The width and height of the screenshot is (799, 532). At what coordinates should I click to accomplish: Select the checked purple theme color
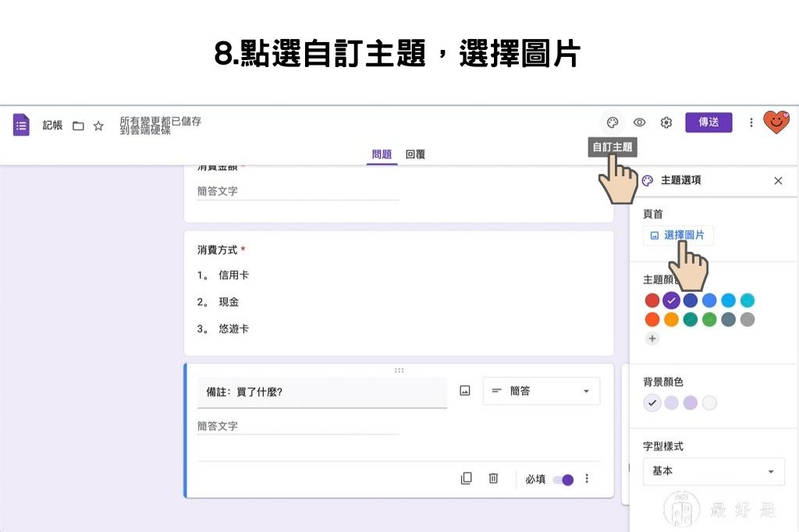point(672,300)
